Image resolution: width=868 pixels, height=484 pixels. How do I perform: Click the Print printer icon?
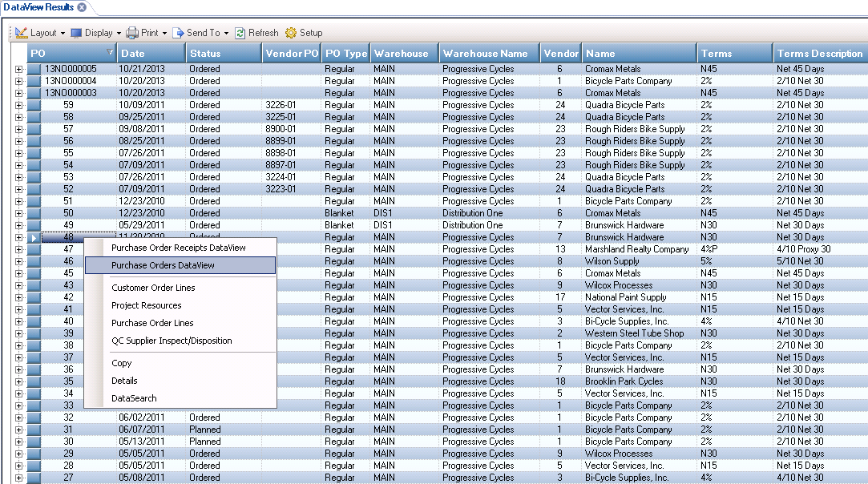point(131,33)
